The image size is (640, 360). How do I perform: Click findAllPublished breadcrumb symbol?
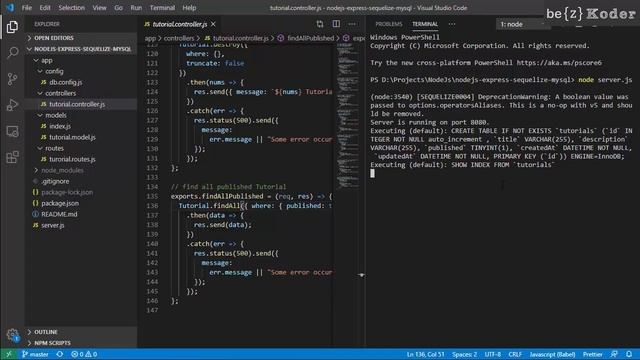pyautogui.click(x=310, y=38)
